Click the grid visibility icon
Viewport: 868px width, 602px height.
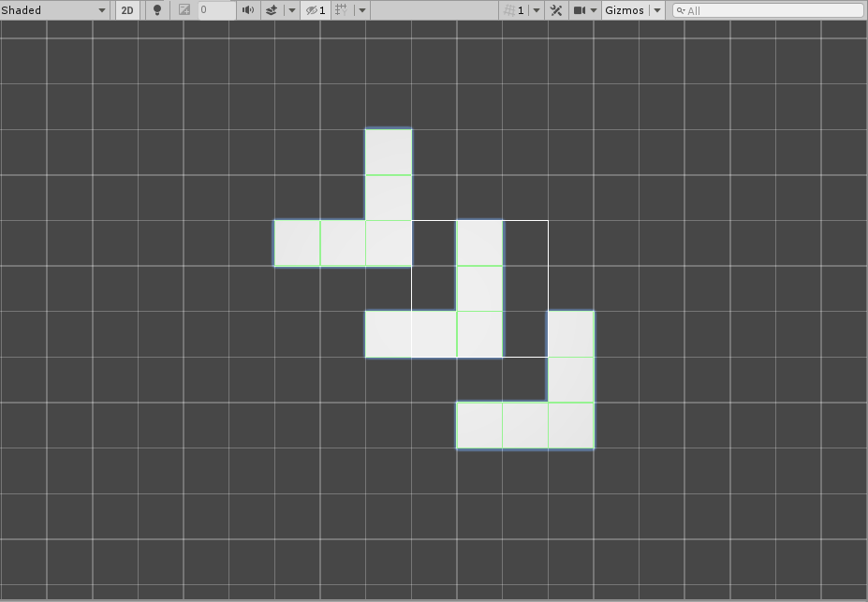point(344,9)
